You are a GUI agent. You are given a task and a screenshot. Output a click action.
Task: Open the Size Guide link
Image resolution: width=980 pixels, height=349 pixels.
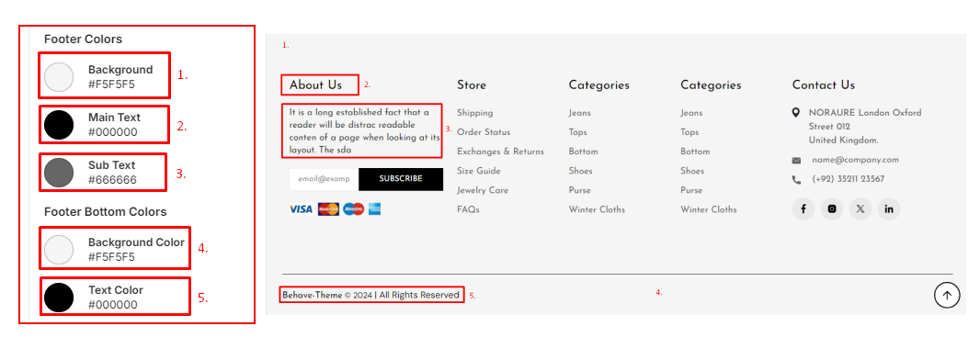[479, 171]
